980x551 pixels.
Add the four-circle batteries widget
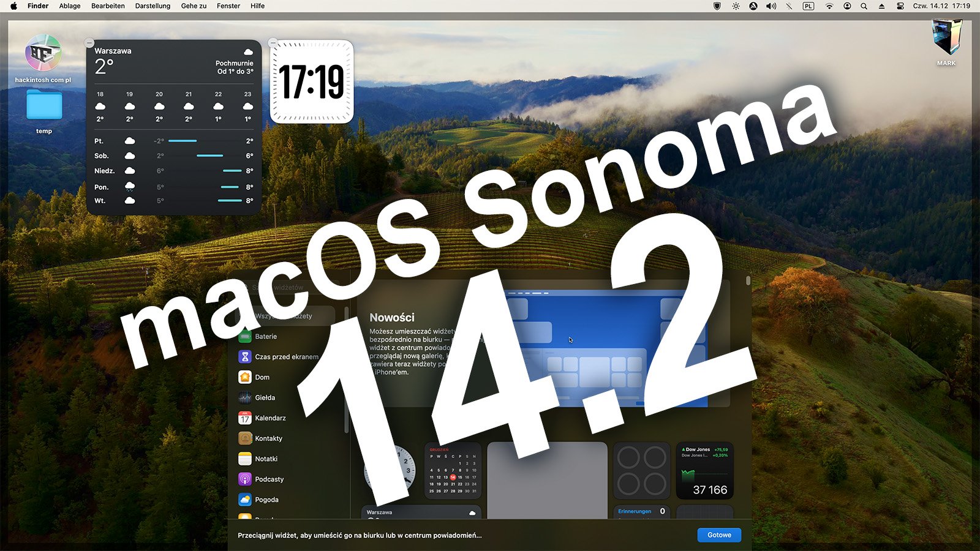[641, 470]
